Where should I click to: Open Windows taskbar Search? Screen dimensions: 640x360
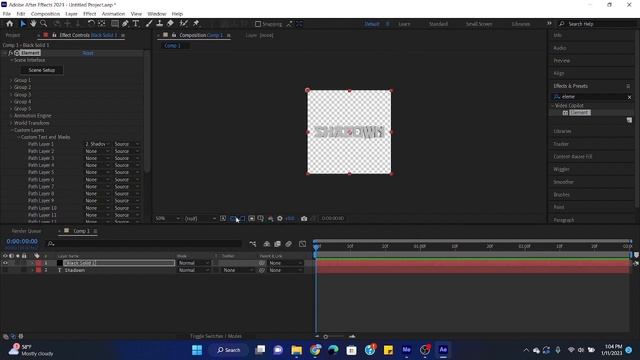click(229, 350)
